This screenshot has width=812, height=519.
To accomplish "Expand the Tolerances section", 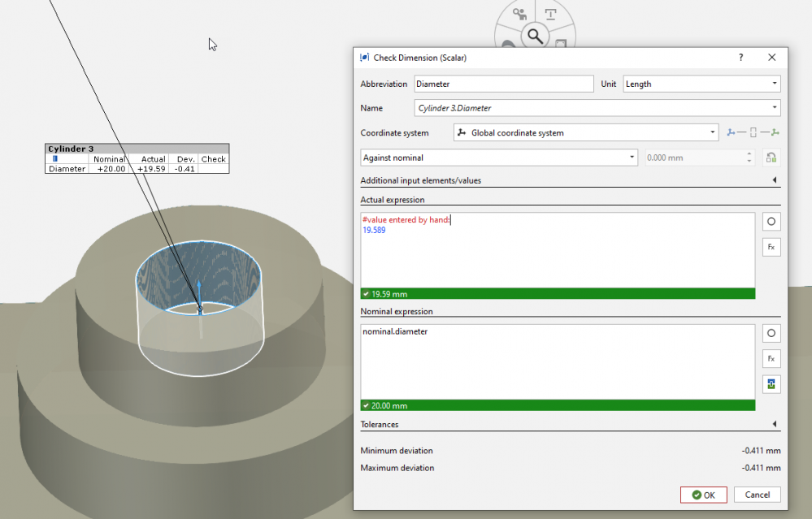I will [x=774, y=424].
